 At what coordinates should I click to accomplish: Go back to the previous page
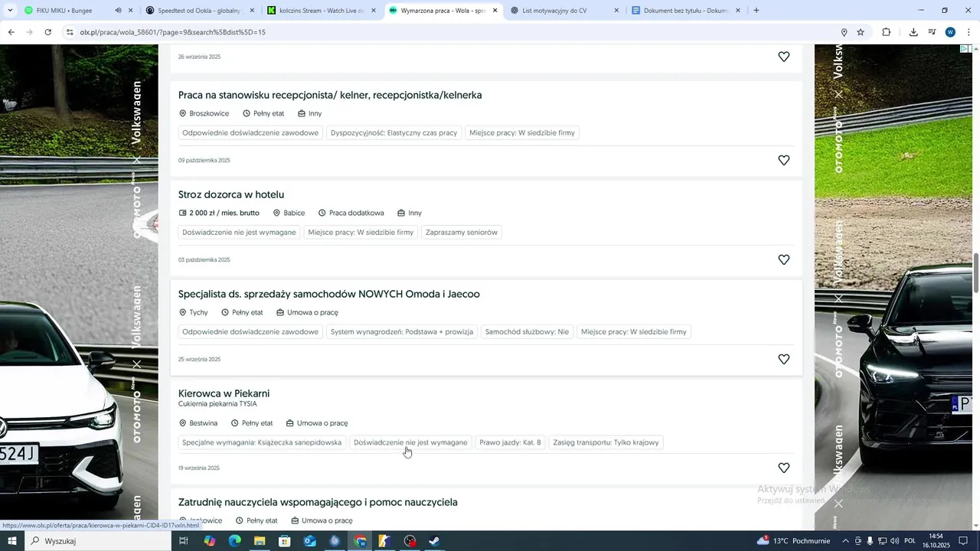11,32
